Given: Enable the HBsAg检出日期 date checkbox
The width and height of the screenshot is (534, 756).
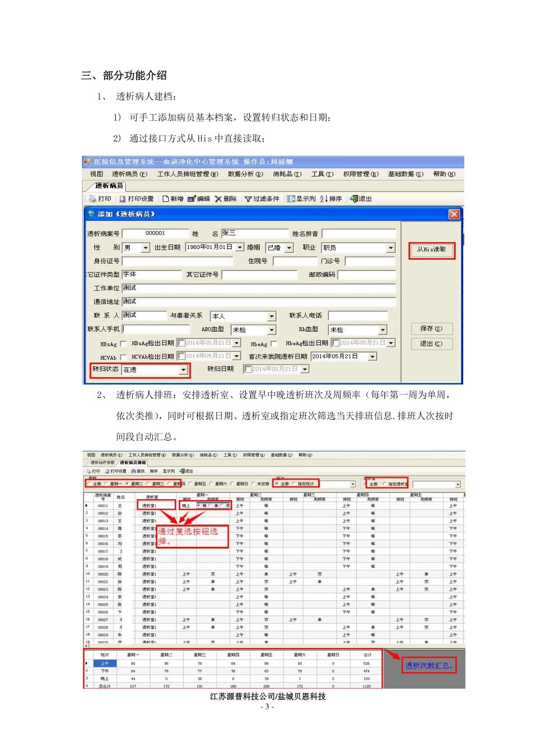Looking at the screenshot, I should tap(181, 343).
